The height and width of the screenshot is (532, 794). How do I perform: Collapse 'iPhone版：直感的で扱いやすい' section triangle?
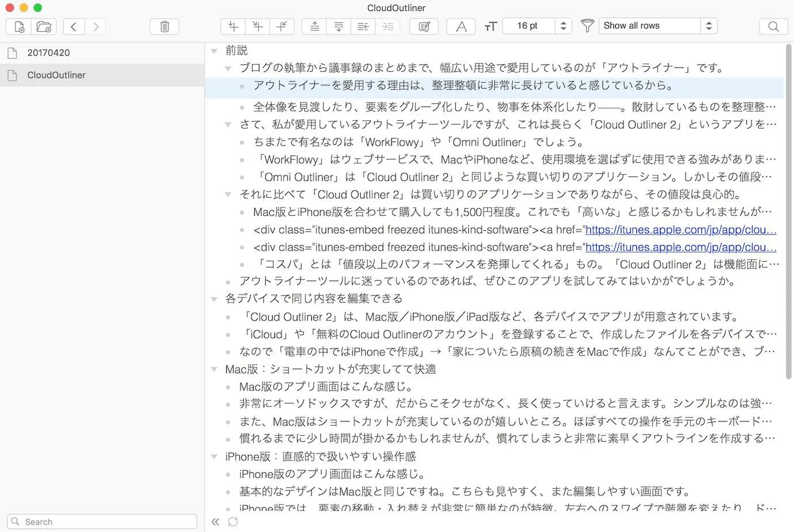coord(214,457)
